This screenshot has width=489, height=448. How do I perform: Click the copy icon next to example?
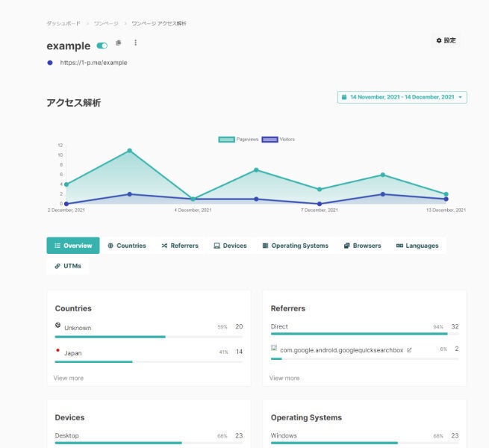coord(119,43)
